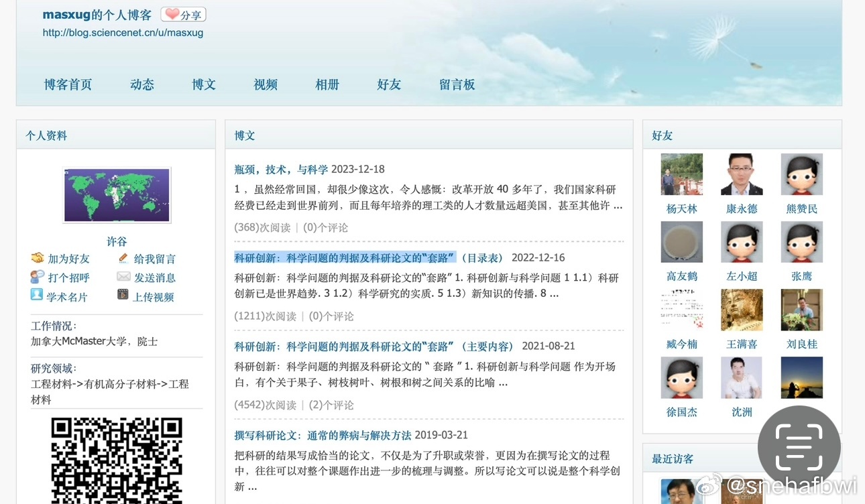
Task: Click the heart 分享 share button
Action: click(184, 15)
